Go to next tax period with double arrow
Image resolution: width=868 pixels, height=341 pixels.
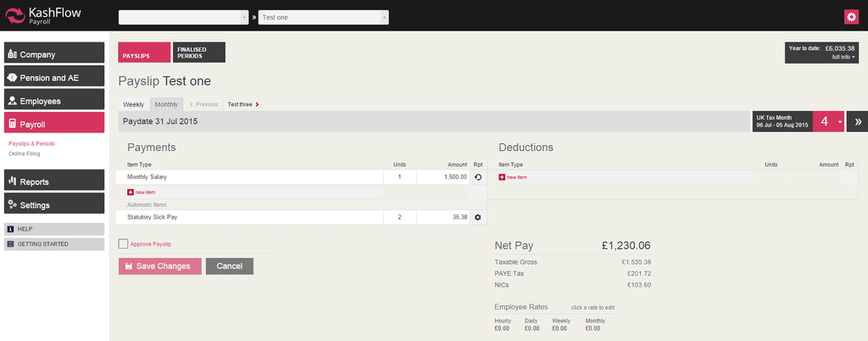[857, 121]
